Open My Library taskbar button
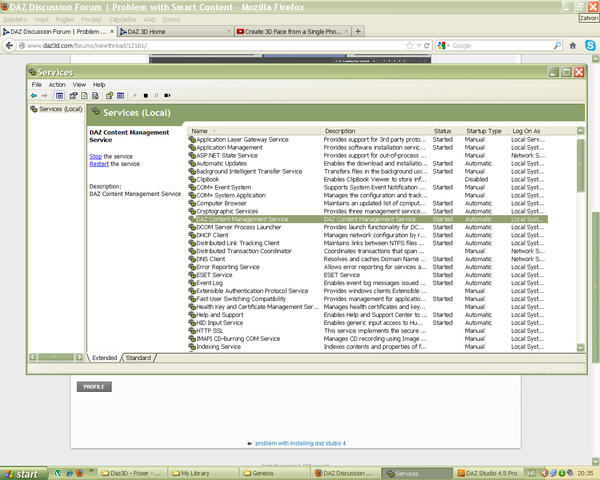600x480 pixels. click(x=202, y=473)
